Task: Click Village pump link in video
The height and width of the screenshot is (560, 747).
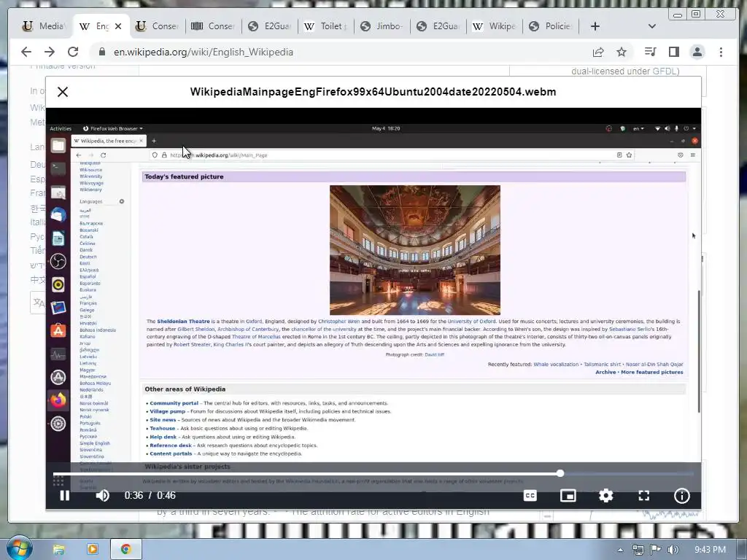Action: click(167, 411)
